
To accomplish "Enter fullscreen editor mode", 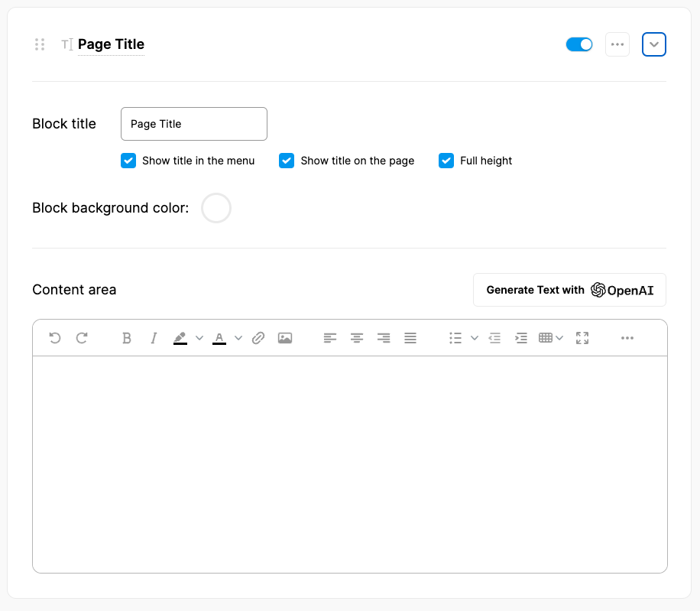I will coord(582,338).
